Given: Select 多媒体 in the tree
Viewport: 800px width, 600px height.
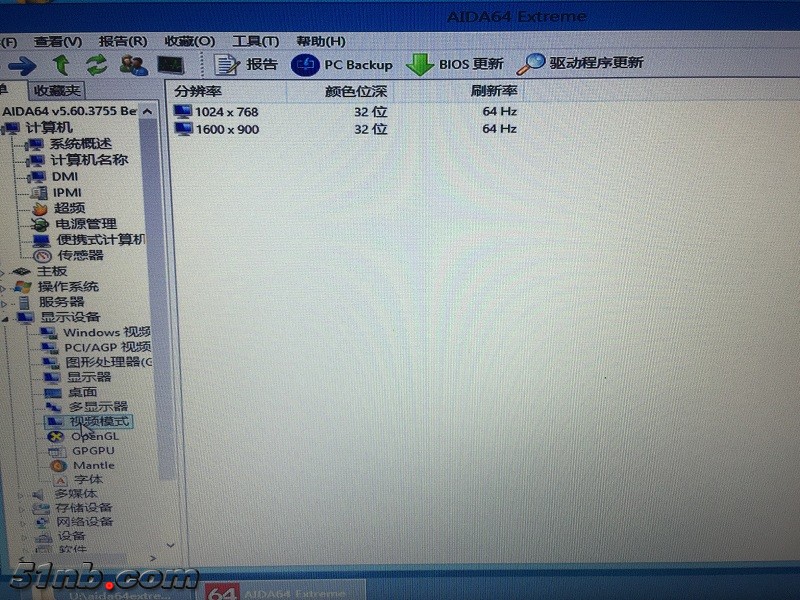Looking at the screenshot, I should click(x=76, y=494).
